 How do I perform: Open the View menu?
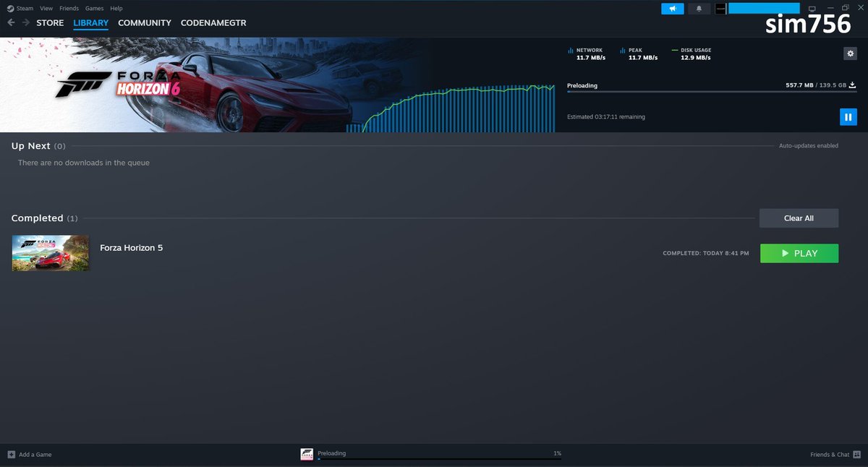pyautogui.click(x=46, y=8)
